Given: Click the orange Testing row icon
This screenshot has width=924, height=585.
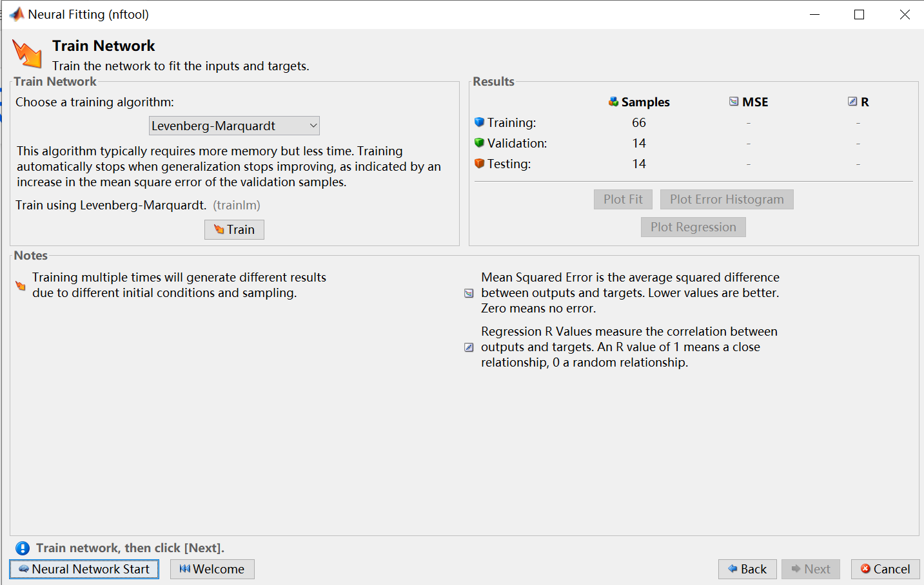Looking at the screenshot, I should coord(479,164).
